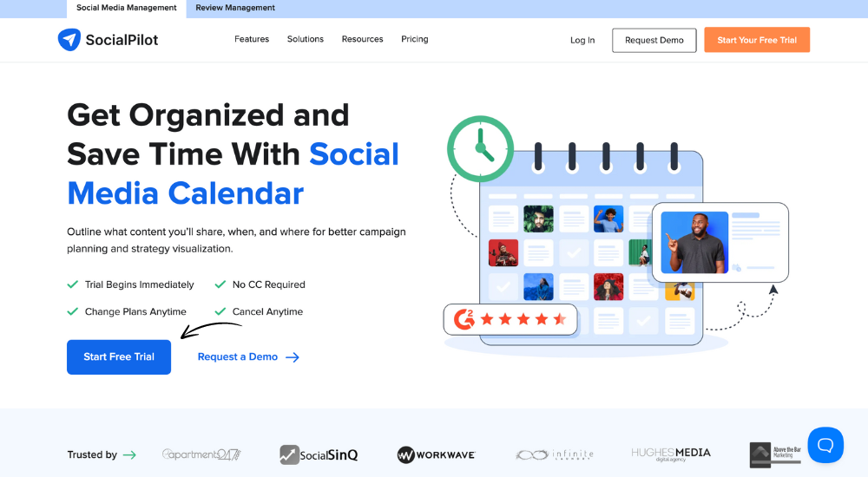Click the infinite laundry logo
The image size is (868, 477).
tap(554, 454)
